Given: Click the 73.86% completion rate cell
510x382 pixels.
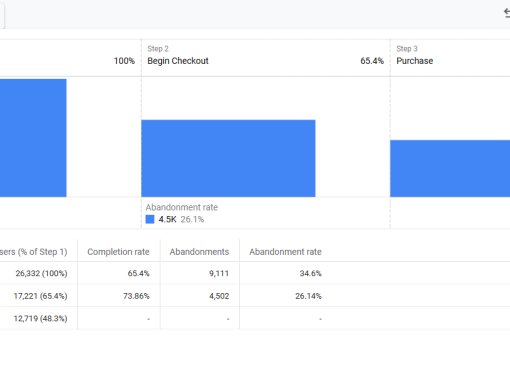Looking at the screenshot, I should tap(136, 296).
